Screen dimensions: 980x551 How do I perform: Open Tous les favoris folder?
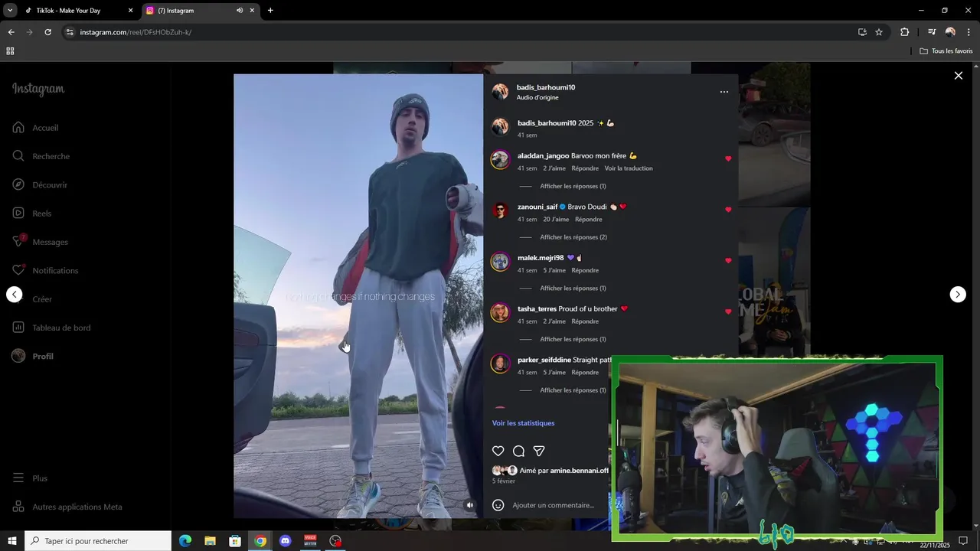(x=946, y=51)
